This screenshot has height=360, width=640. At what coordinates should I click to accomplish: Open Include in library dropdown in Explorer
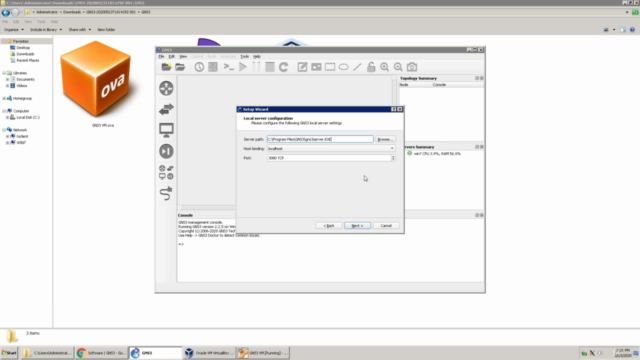(46, 30)
